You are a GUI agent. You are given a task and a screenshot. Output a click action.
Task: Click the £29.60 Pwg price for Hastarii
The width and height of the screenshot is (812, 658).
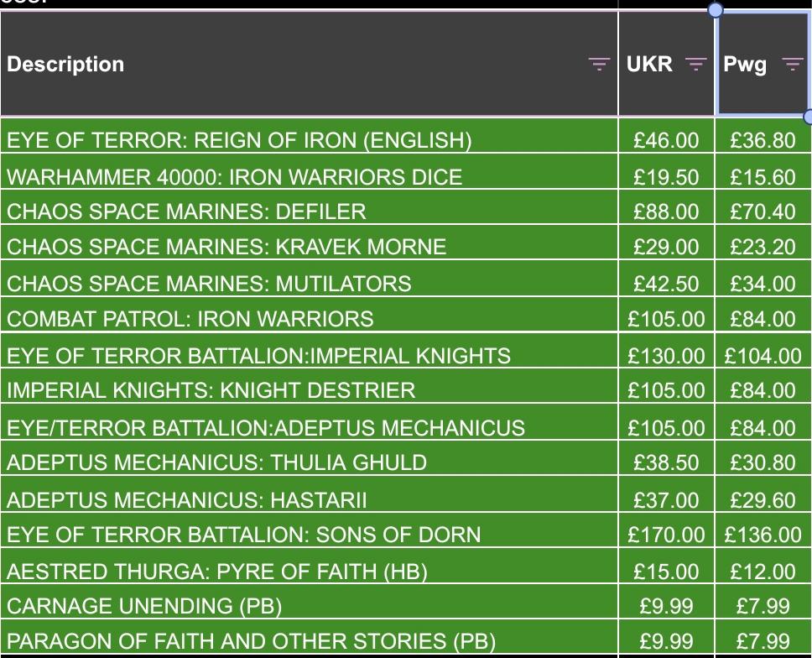tap(763, 500)
